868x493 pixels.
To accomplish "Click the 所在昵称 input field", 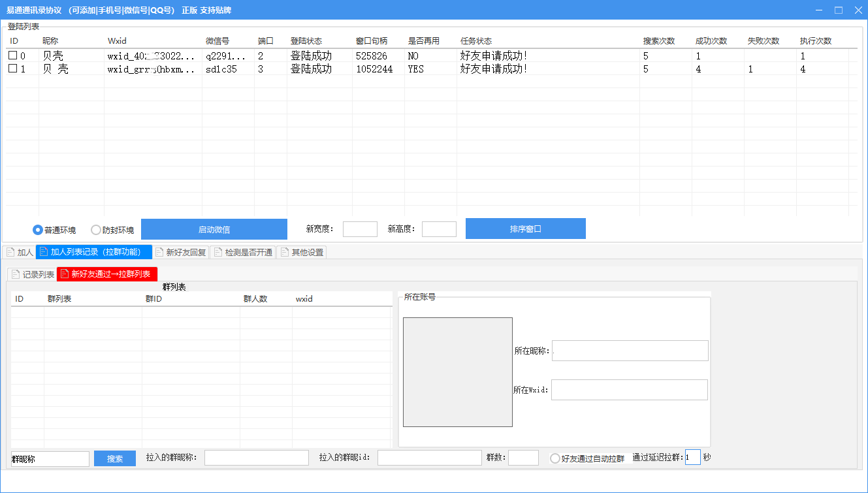I will pos(630,351).
